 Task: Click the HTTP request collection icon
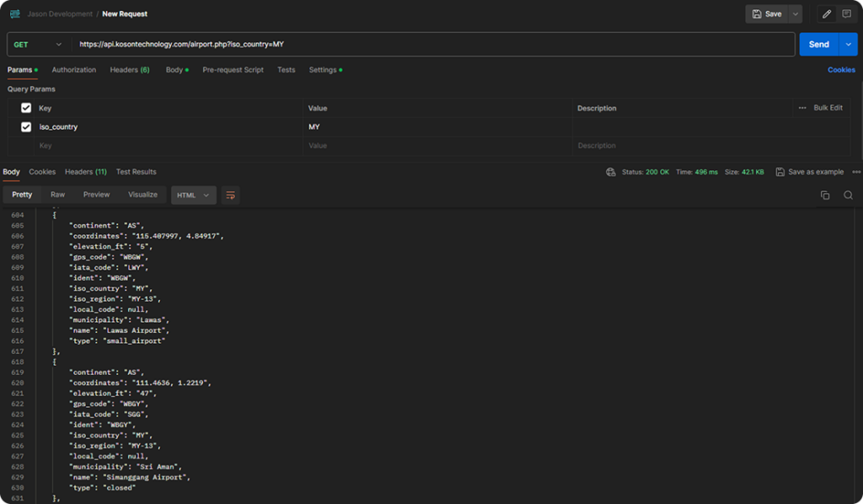14,13
